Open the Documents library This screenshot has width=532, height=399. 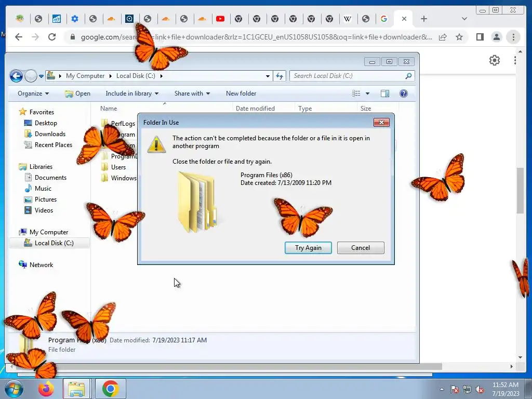click(46, 178)
